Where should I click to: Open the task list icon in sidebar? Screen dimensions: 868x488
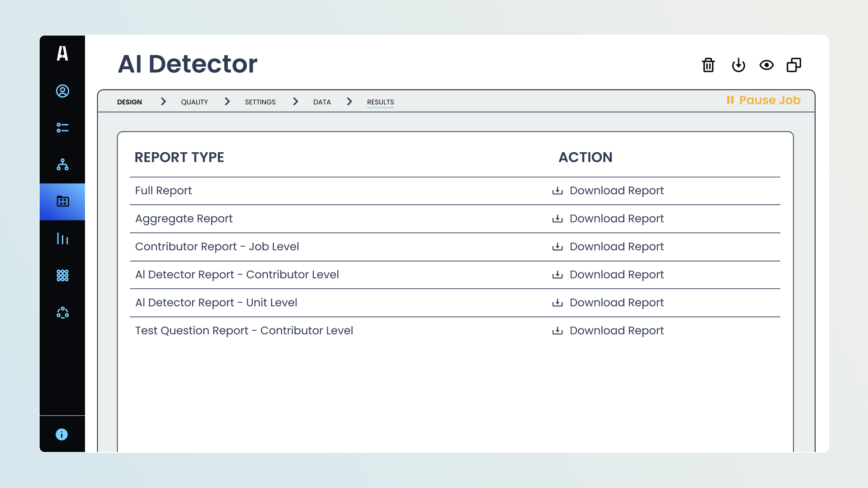point(62,128)
